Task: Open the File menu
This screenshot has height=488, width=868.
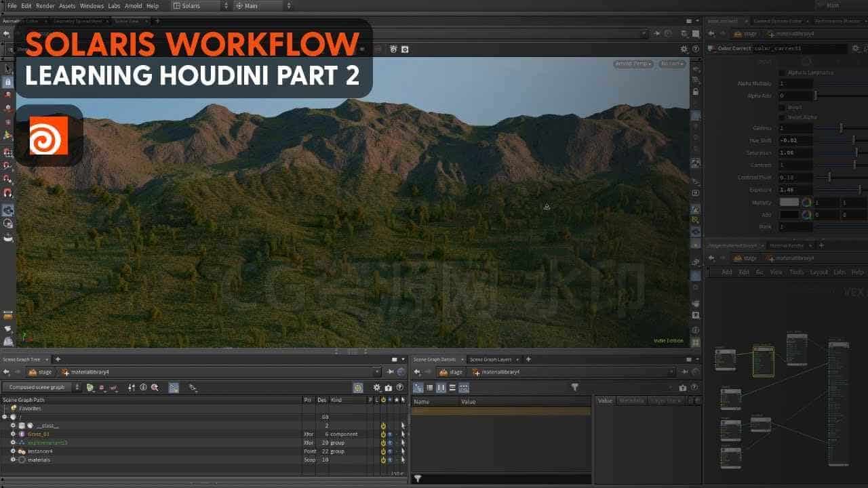Action: [x=12, y=5]
